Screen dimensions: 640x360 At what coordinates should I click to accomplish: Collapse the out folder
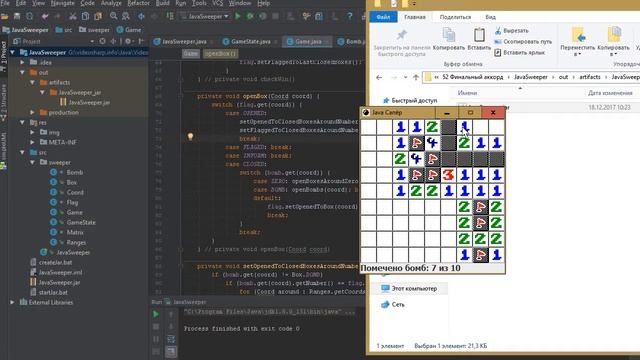point(22,72)
